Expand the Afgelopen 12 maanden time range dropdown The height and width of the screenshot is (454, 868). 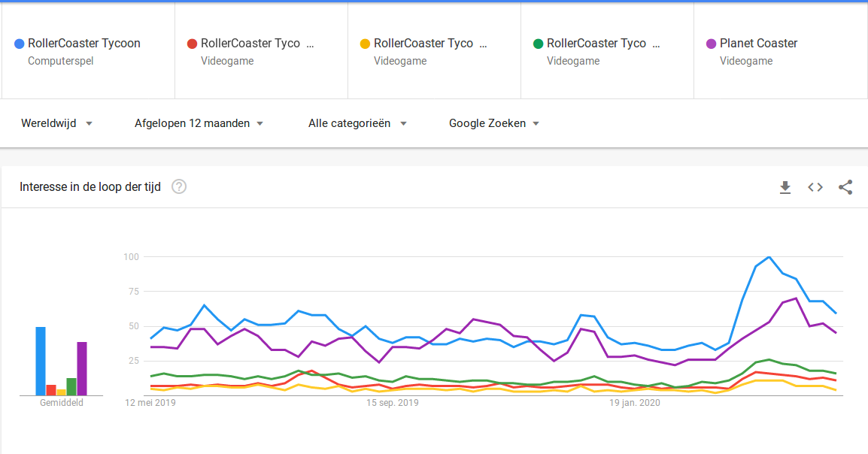click(199, 123)
